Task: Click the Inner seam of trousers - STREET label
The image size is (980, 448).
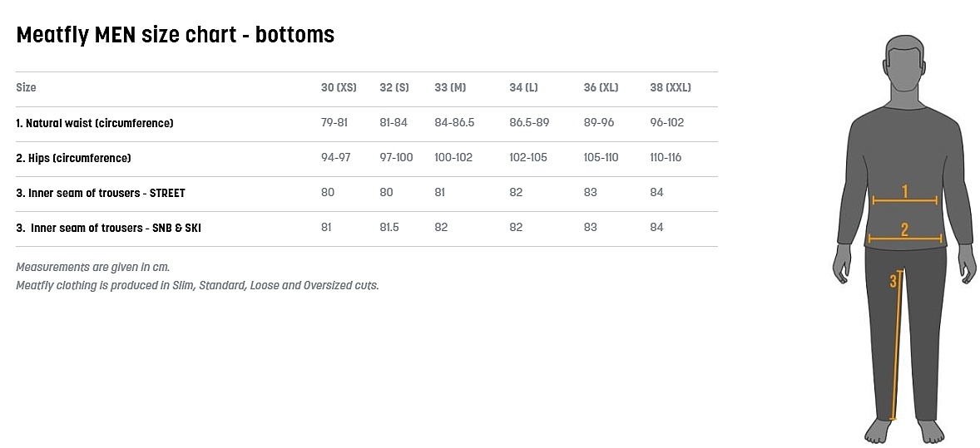Action: [x=101, y=193]
